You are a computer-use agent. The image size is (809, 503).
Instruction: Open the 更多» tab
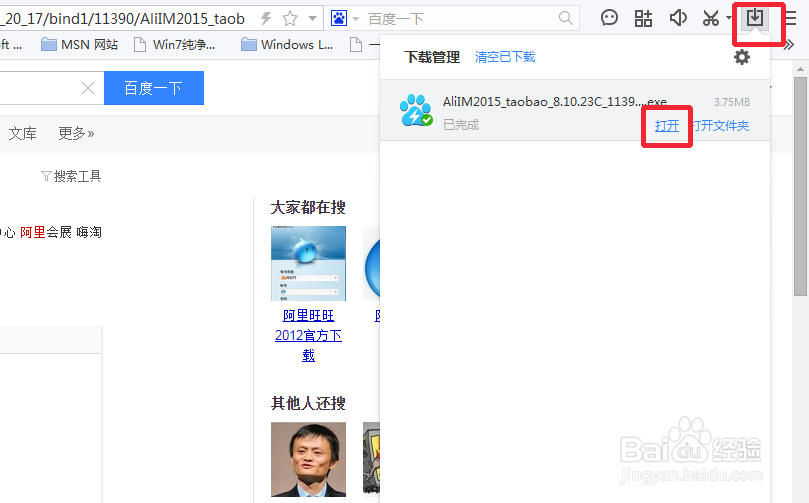coord(76,134)
